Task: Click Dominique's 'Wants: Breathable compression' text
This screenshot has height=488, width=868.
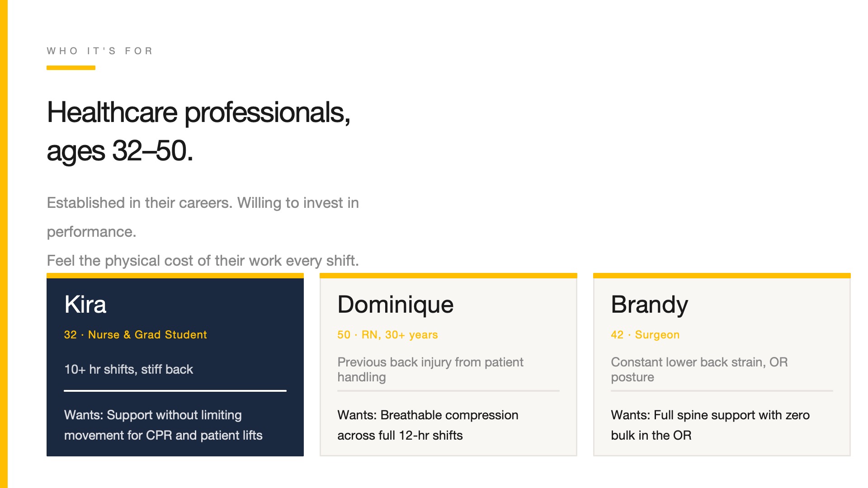Action: click(x=428, y=425)
